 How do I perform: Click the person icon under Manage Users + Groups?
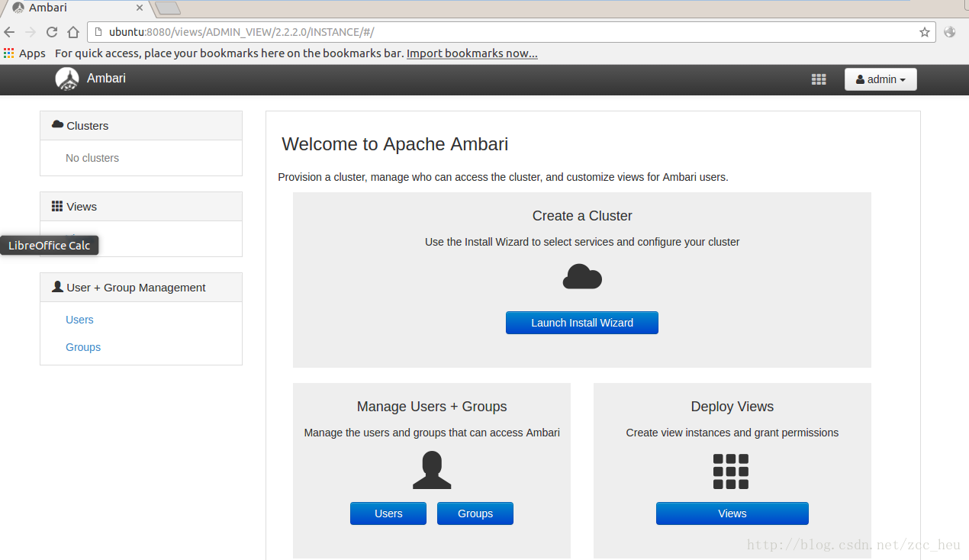pyautogui.click(x=432, y=470)
